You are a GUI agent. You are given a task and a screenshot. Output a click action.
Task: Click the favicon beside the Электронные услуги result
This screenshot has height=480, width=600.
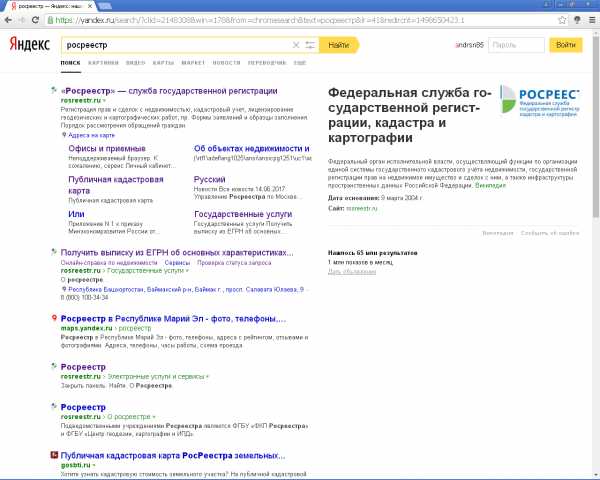[54, 366]
